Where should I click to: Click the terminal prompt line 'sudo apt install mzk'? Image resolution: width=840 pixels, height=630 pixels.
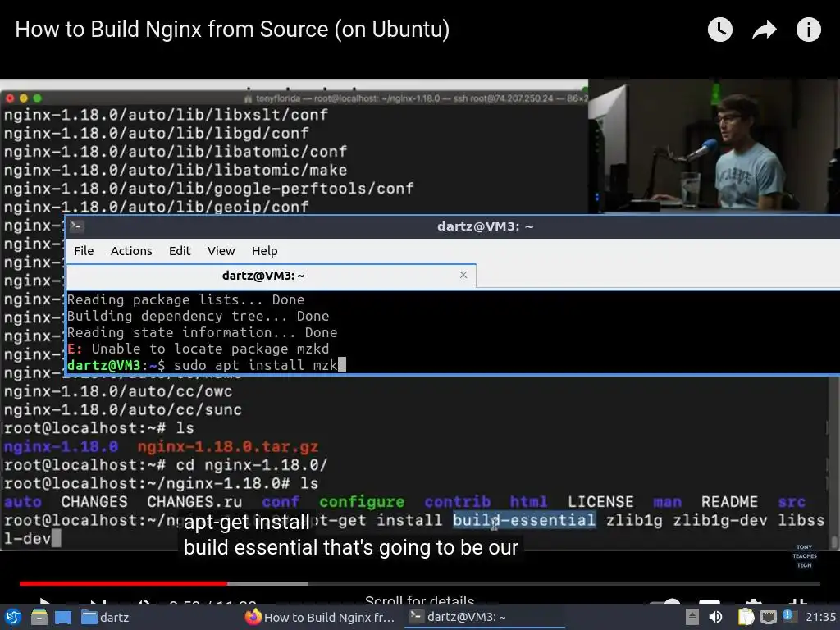pos(206,365)
